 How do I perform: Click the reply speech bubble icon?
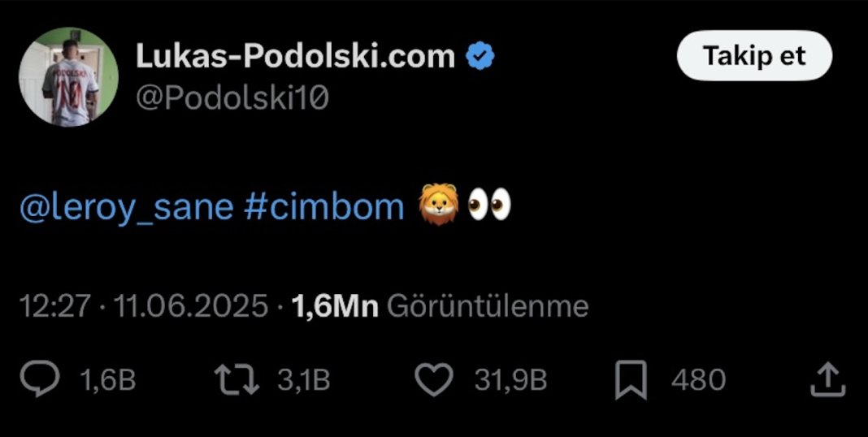tap(39, 379)
